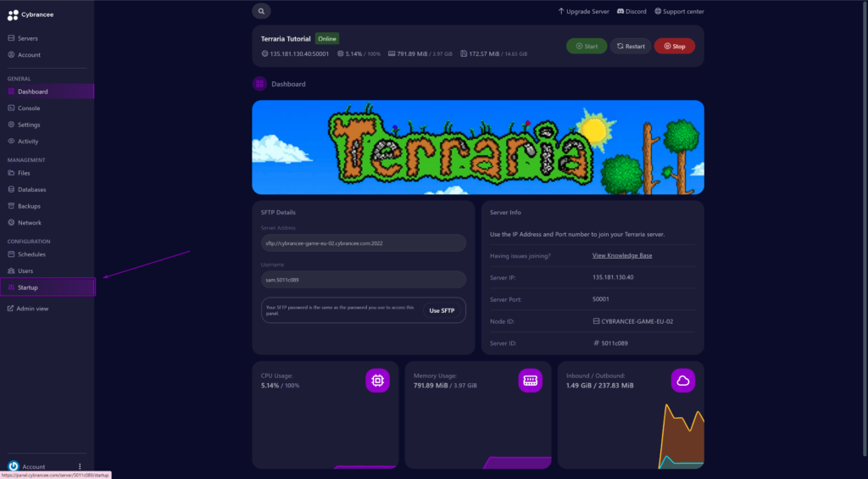Click the purple cloud network icon

point(682,382)
